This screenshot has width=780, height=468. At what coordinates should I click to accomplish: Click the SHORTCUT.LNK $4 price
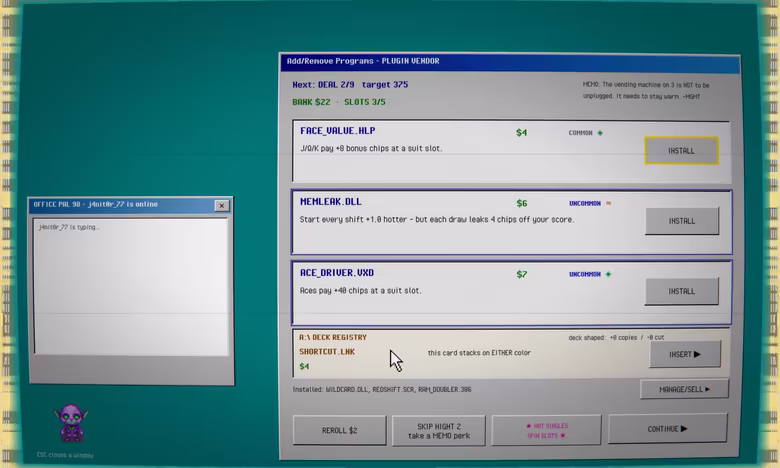304,367
